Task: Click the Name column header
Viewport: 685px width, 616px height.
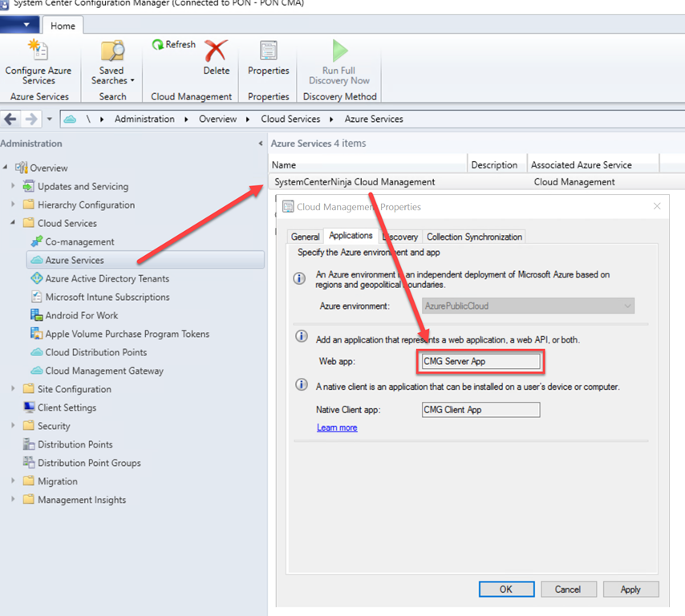Action: [x=369, y=164]
